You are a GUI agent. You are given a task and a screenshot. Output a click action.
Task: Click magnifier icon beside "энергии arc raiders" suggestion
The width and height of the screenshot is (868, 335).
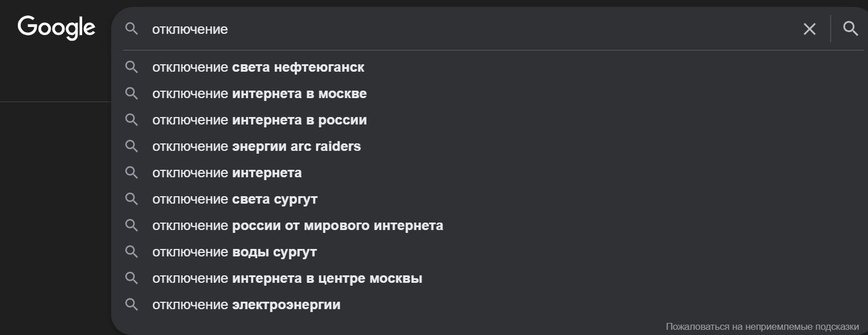tap(132, 147)
